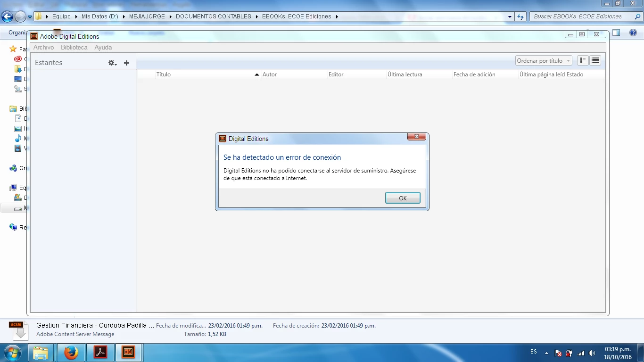Show hidden tray icons arrow
The width and height of the screenshot is (644, 362).
coord(546,353)
